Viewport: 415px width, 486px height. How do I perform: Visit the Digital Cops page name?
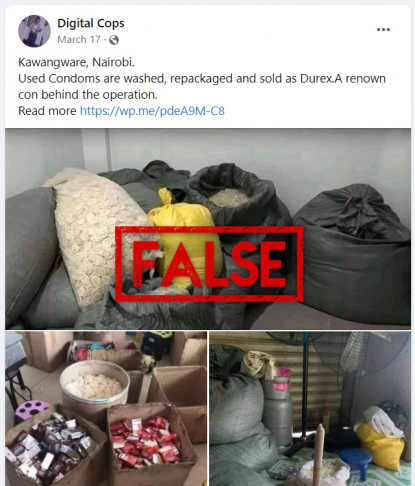pos(91,23)
